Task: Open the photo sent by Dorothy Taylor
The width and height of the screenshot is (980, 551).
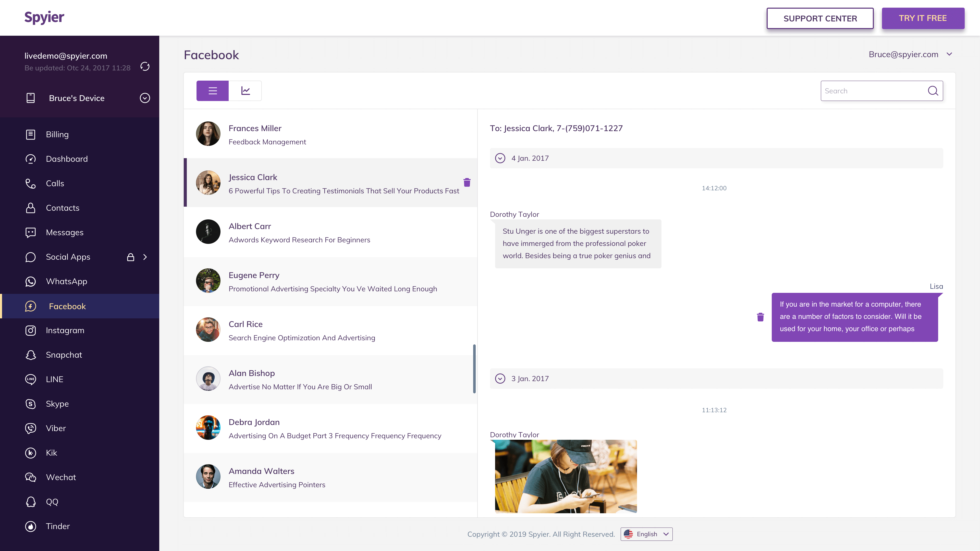Action: pos(566,477)
